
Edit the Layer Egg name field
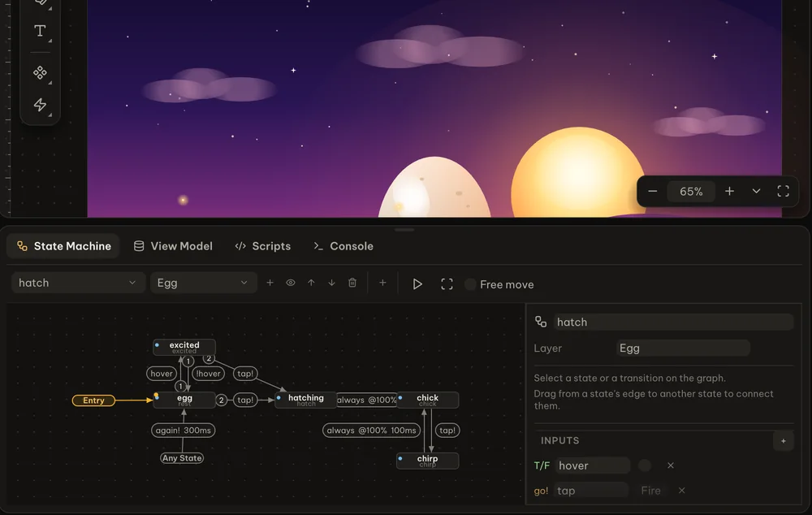point(683,348)
